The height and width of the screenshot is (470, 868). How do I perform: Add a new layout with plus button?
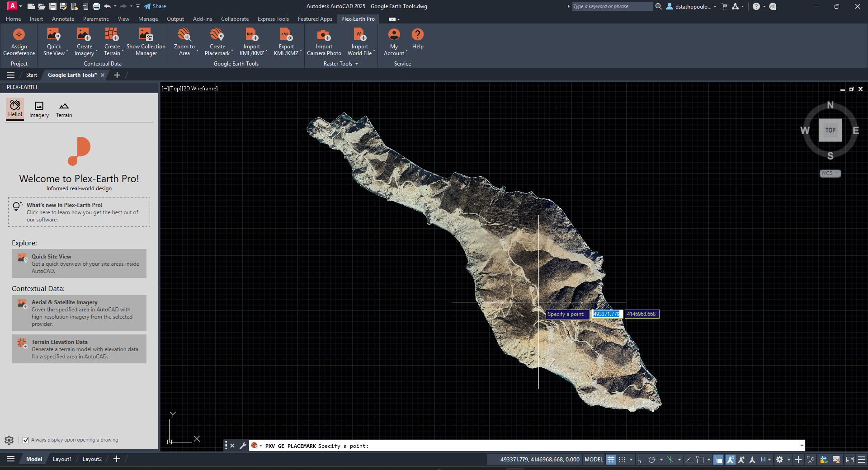[116, 459]
